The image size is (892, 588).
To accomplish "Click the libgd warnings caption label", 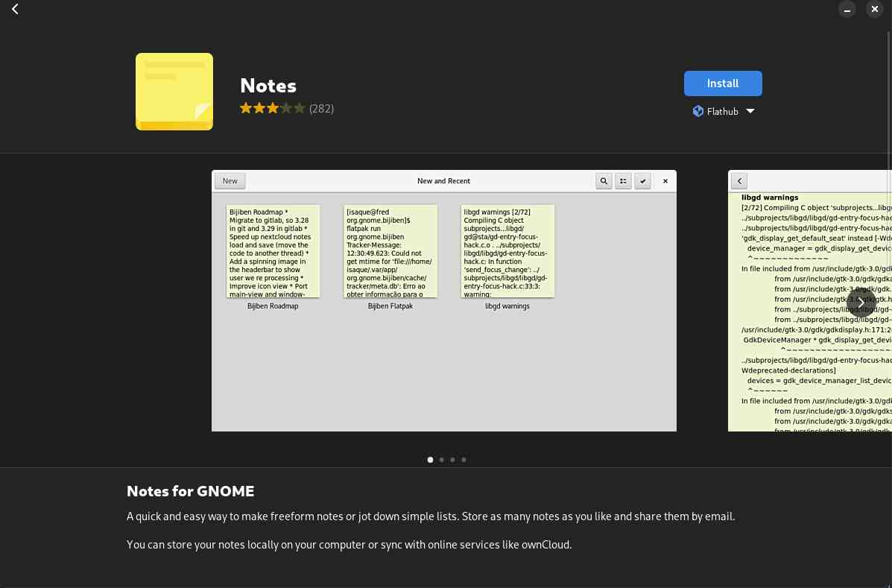I will click(507, 306).
